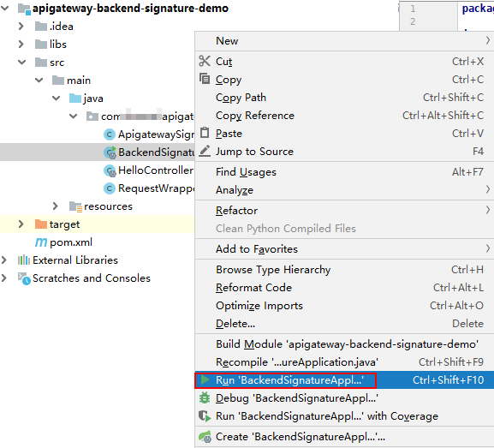494x448 pixels.
Task: Click the Run with Coverage shield icon
Action: point(205,415)
